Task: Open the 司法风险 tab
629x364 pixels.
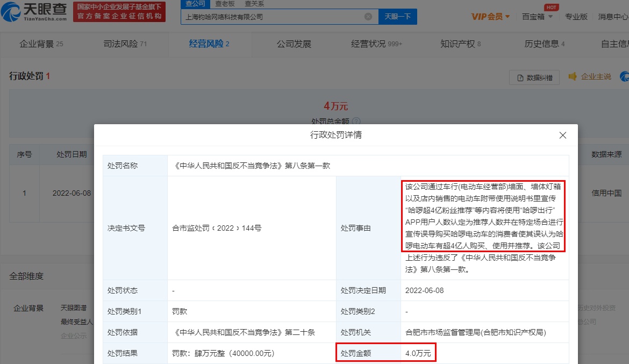Action: click(x=125, y=44)
